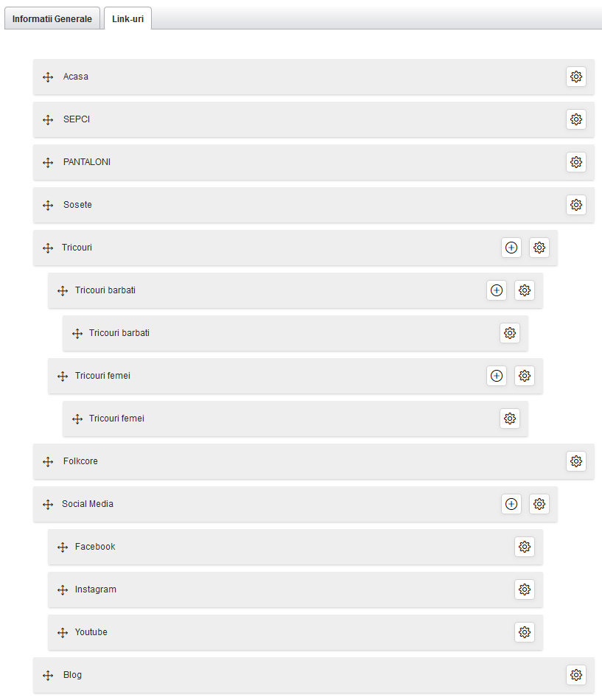Open PANTALONI row settings gear

click(576, 162)
